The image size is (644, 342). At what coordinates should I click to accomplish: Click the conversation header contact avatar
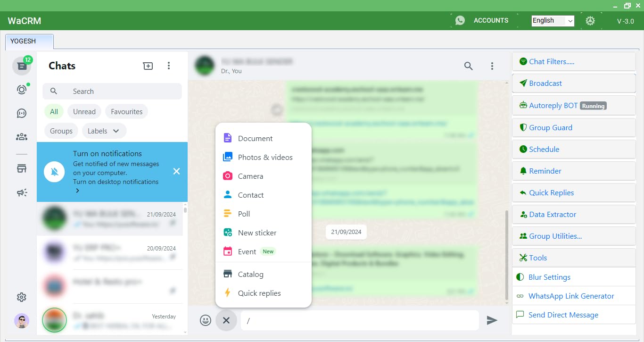pyautogui.click(x=205, y=66)
